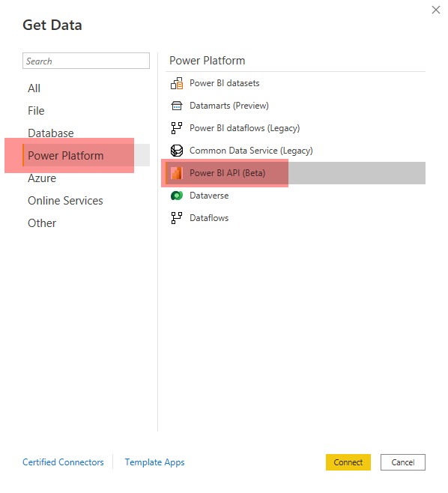The width and height of the screenshot is (448, 493).
Task: Select the All category
Action: click(x=34, y=88)
